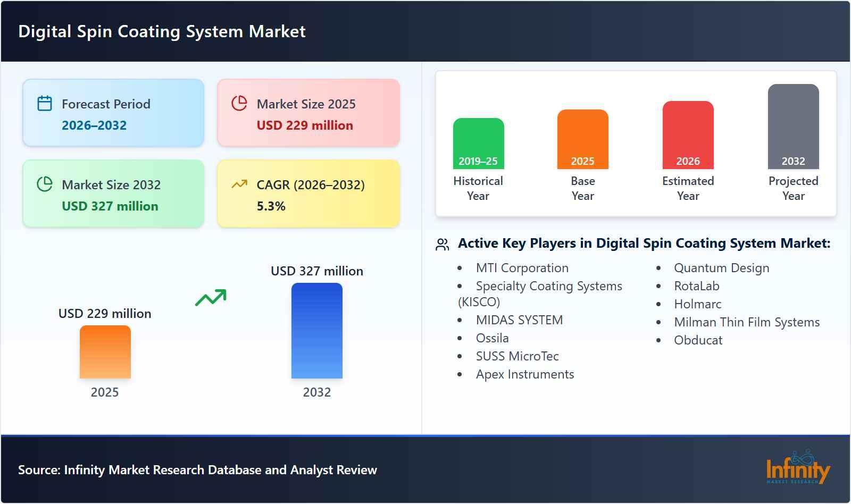Select the orange 2025 market size bar
The image size is (851, 504).
point(105,352)
